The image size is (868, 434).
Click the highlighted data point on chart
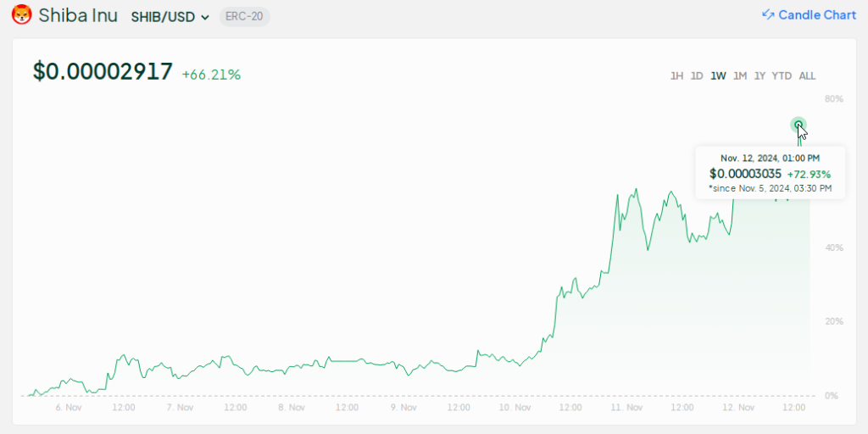pos(798,125)
